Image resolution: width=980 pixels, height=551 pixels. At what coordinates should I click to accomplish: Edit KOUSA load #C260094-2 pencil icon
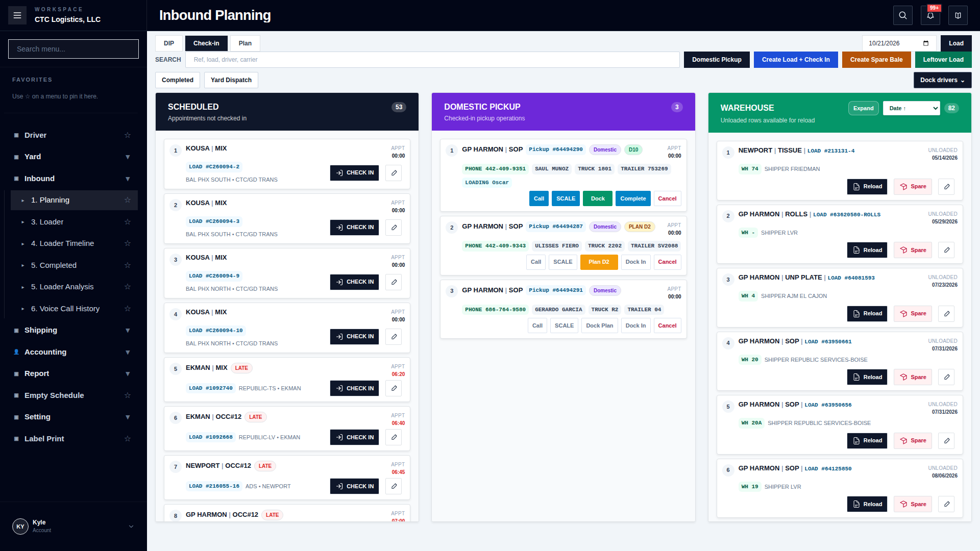(x=394, y=173)
